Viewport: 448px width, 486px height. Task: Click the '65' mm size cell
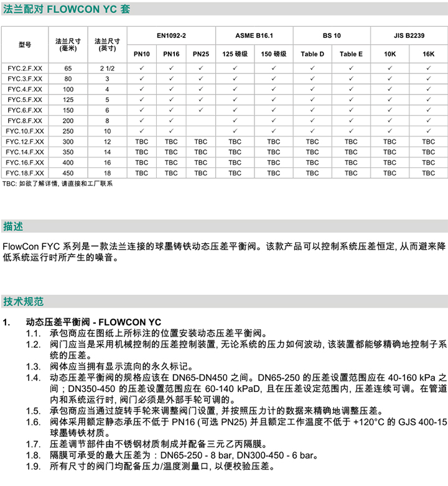[x=68, y=68]
